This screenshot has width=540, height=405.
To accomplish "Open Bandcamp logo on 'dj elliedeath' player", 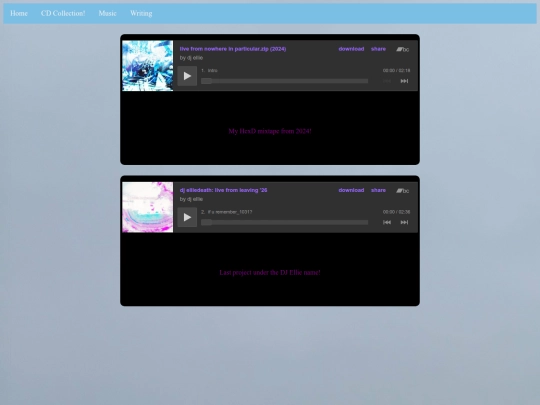I will [x=402, y=190].
